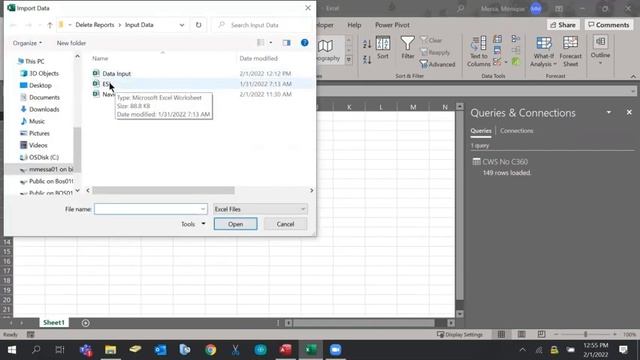Open the Organize menu
Screen dimensions: 640x360
click(27, 43)
